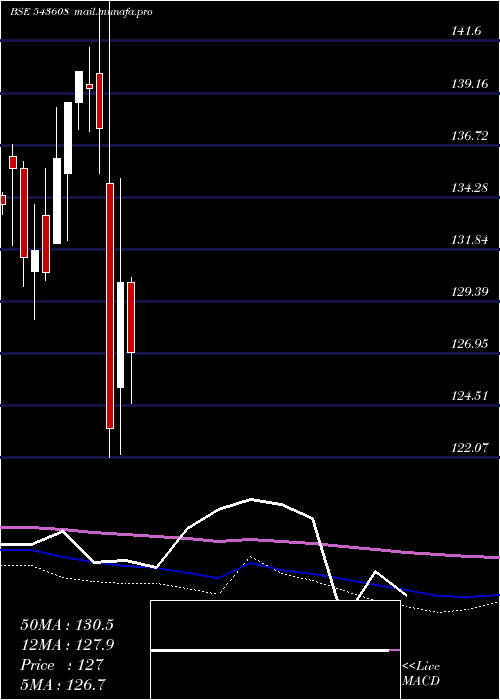Screen dimensions: 500x700
Task: Click the 122.07 price axis label
Action: [x=469, y=448]
